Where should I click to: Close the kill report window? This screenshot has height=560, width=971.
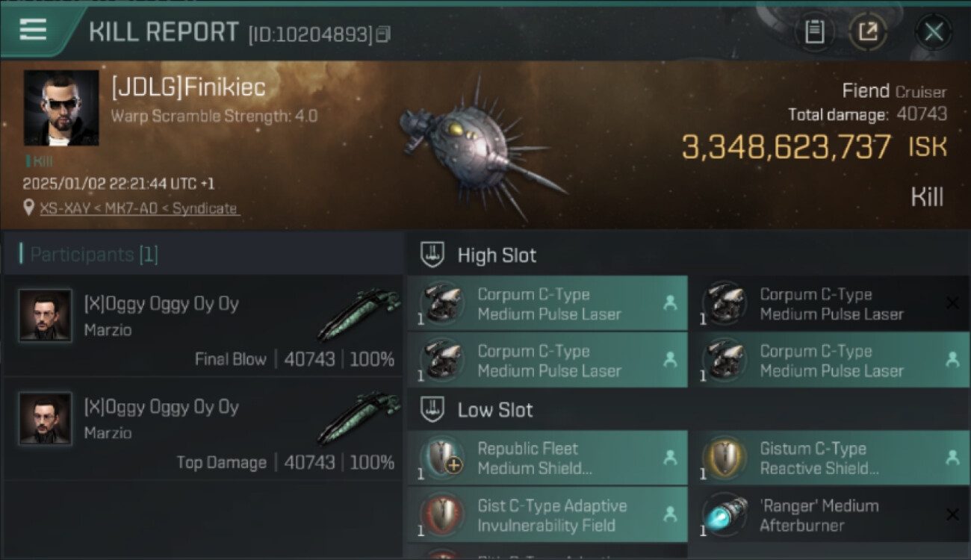pos(933,32)
